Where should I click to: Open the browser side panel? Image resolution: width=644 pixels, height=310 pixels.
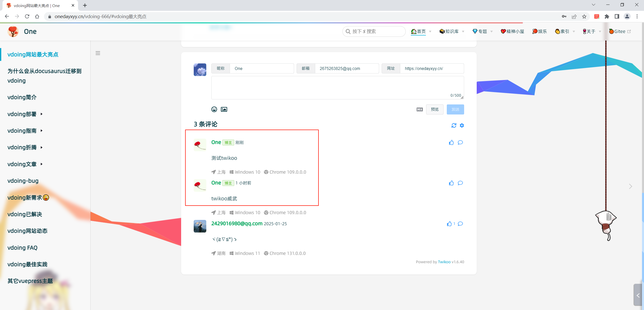click(x=617, y=16)
